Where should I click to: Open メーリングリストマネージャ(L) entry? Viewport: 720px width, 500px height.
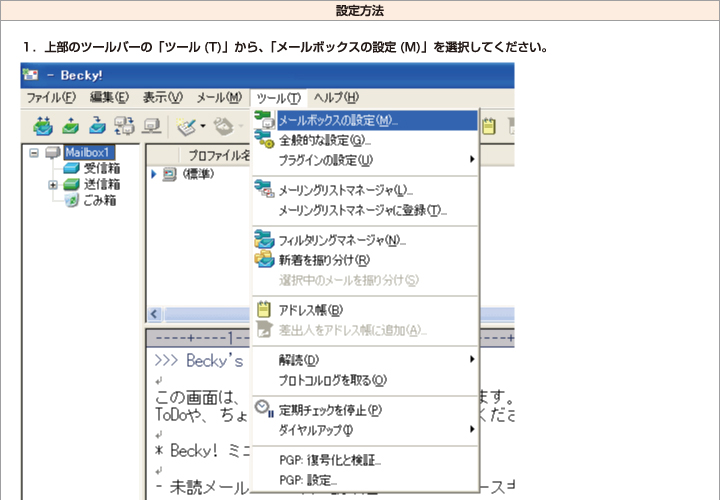pyautogui.click(x=365, y=190)
